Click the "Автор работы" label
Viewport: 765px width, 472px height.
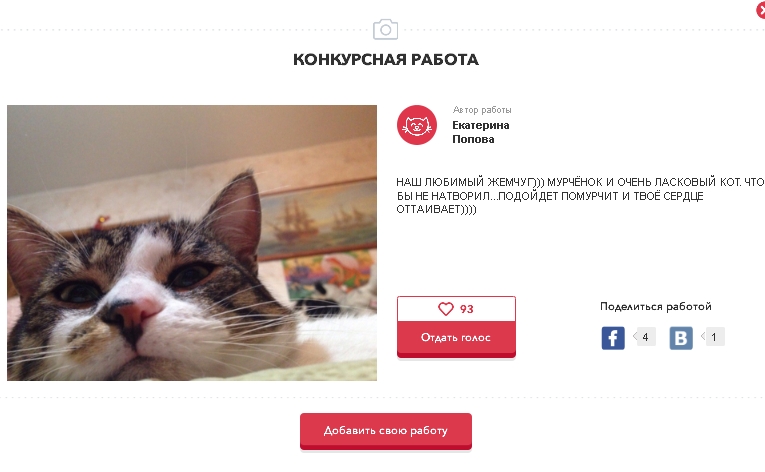tap(482, 110)
